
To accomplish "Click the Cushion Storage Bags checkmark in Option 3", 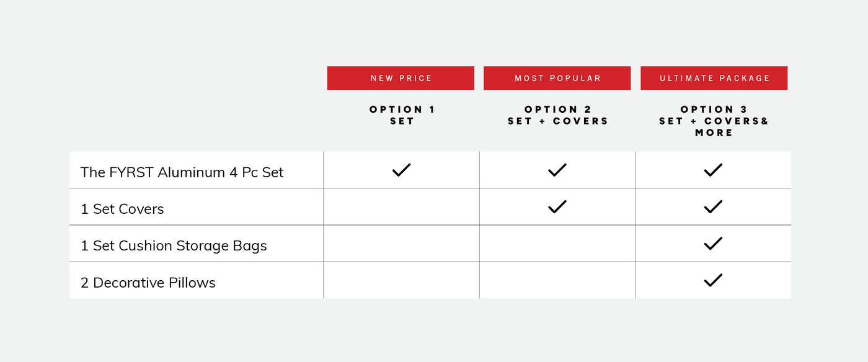I will [x=713, y=244].
